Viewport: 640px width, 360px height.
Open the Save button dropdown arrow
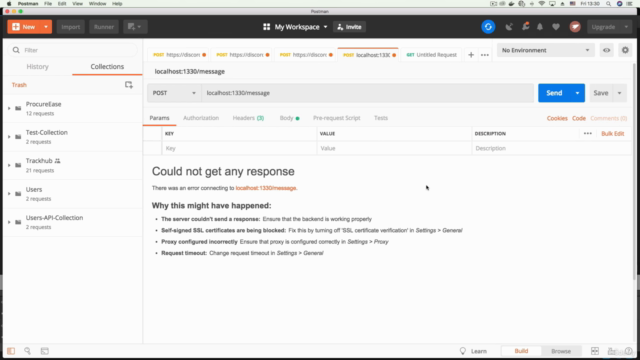[x=620, y=93]
